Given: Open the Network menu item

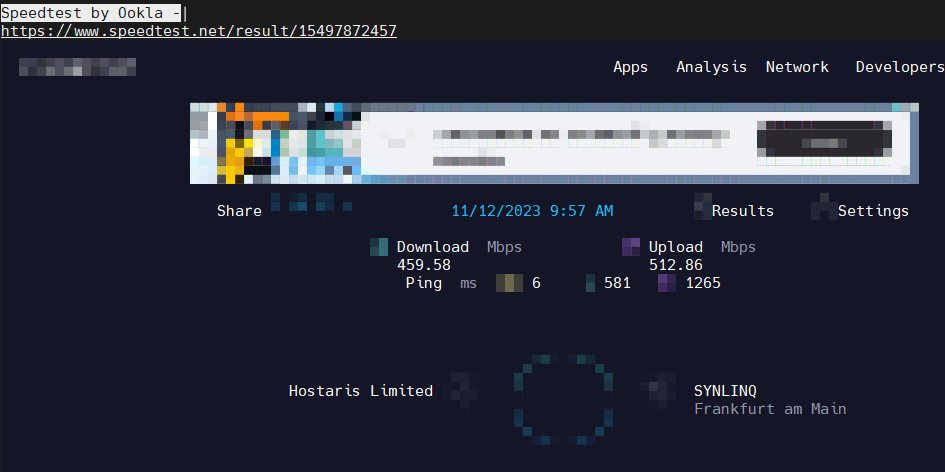Looking at the screenshot, I should [x=797, y=67].
